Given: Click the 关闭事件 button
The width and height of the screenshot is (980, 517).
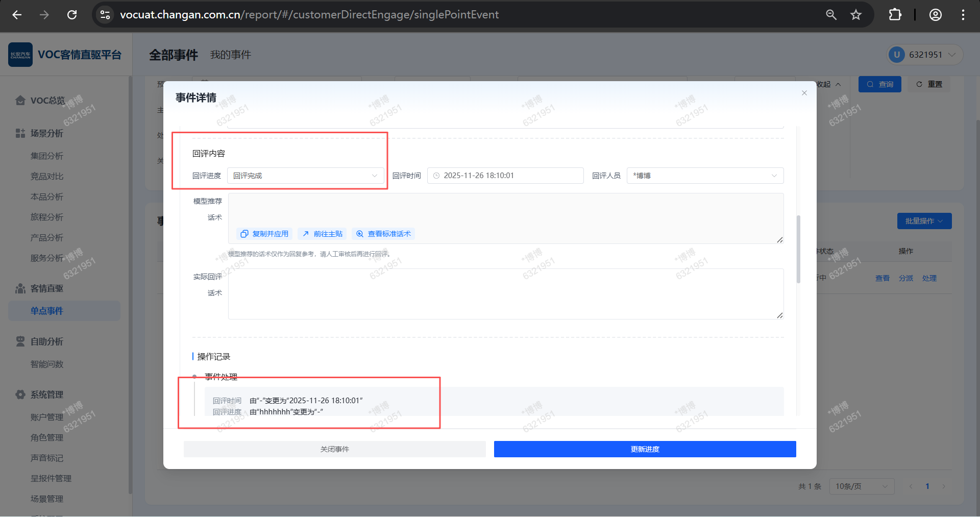Looking at the screenshot, I should point(334,449).
